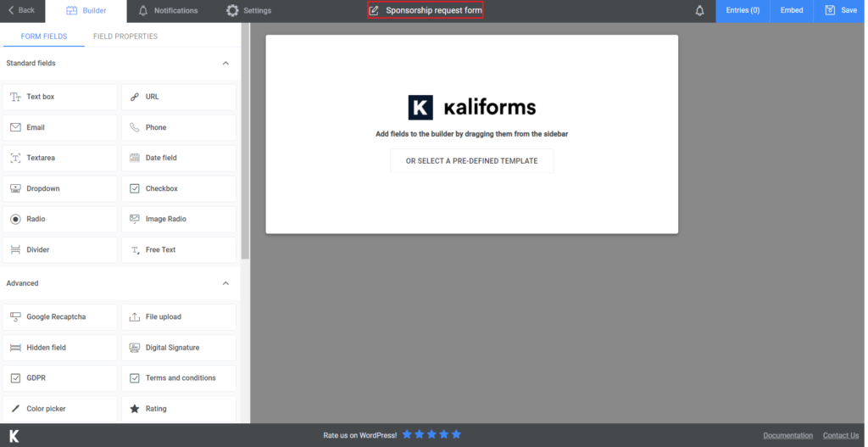Image resolution: width=868 pixels, height=447 pixels.
Task: Add an Email field
Action: [x=60, y=127]
